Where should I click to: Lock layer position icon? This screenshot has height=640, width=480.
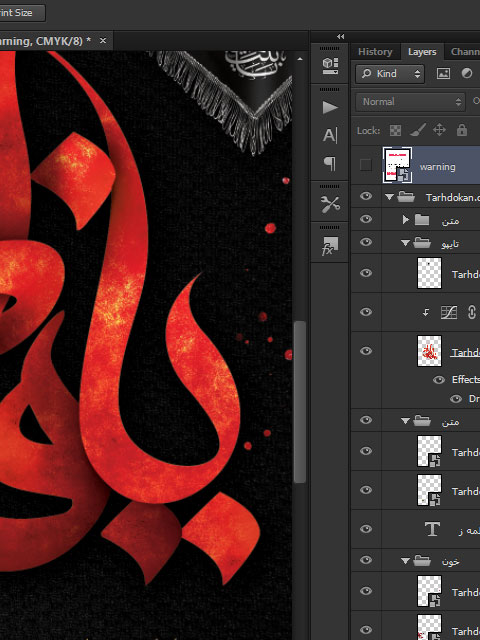coord(439,131)
